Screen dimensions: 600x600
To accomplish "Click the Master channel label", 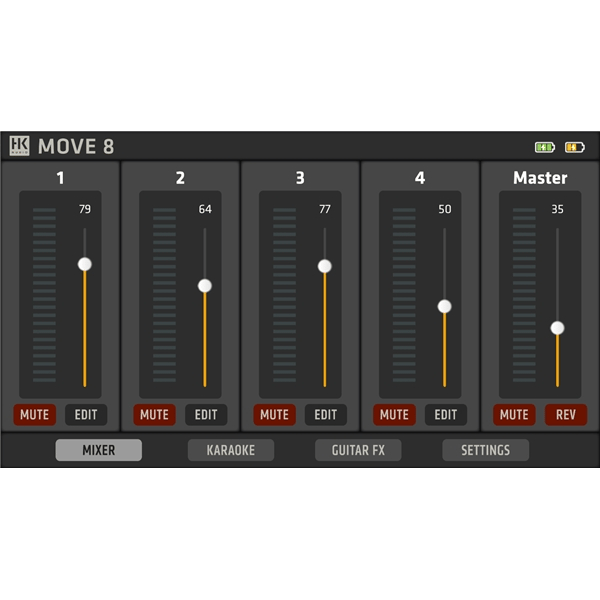I will [540, 178].
